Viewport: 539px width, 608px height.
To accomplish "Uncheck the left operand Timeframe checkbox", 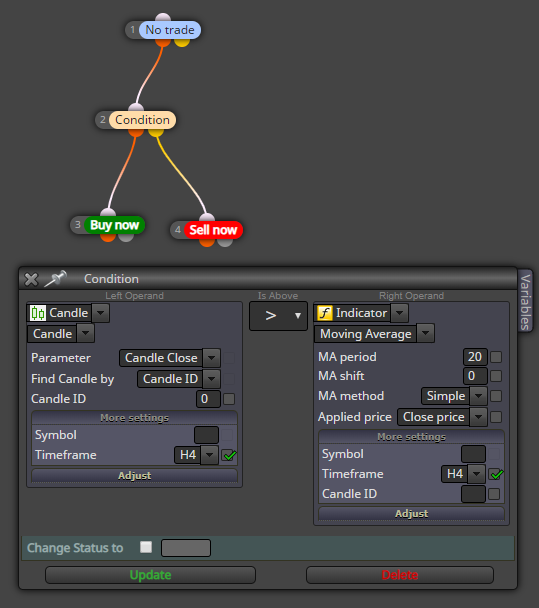I will tap(229, 455).
